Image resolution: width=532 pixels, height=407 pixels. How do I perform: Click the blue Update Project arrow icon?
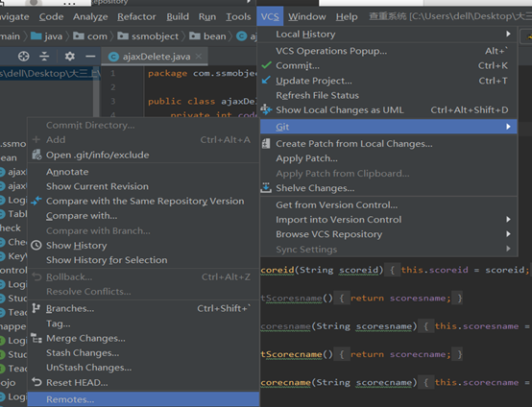[x=266, y=80]
